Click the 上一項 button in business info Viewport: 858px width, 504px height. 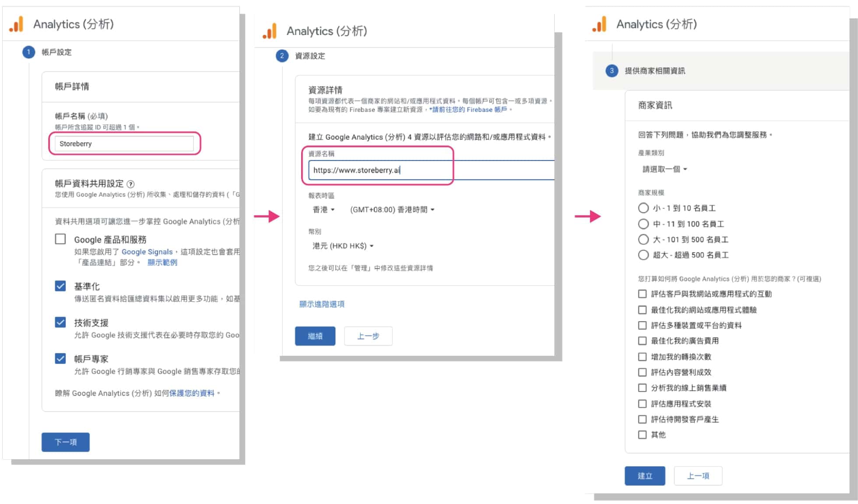[x=698, y=476]
